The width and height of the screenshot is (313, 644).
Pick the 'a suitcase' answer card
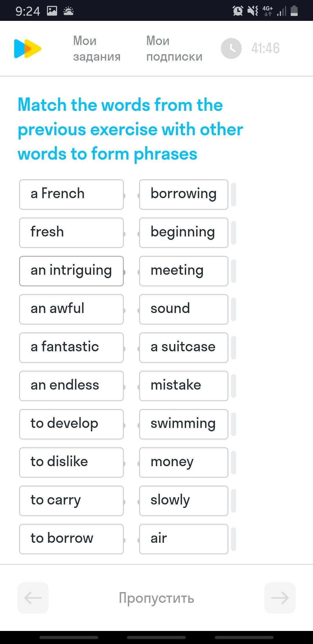click(x=183, y=348)
